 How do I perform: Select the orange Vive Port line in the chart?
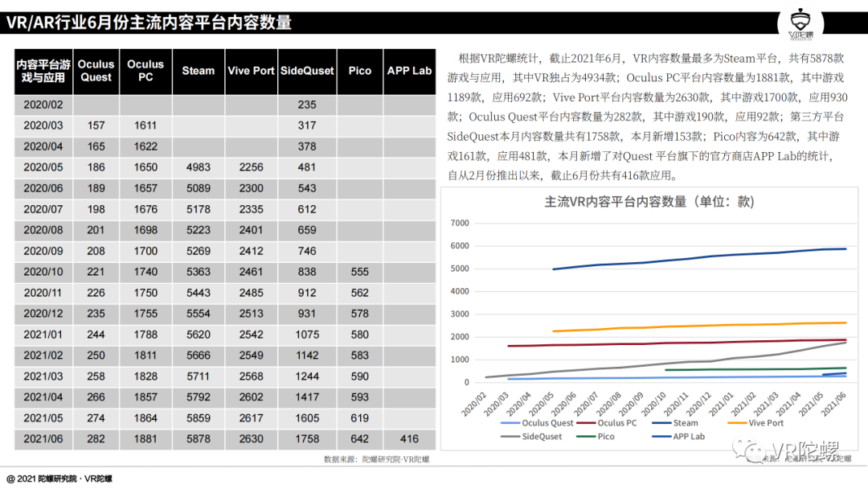pos(700,327)
